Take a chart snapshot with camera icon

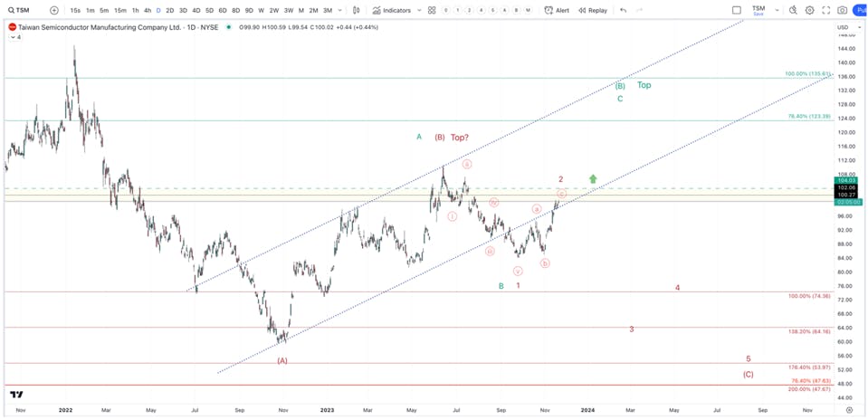842,10
